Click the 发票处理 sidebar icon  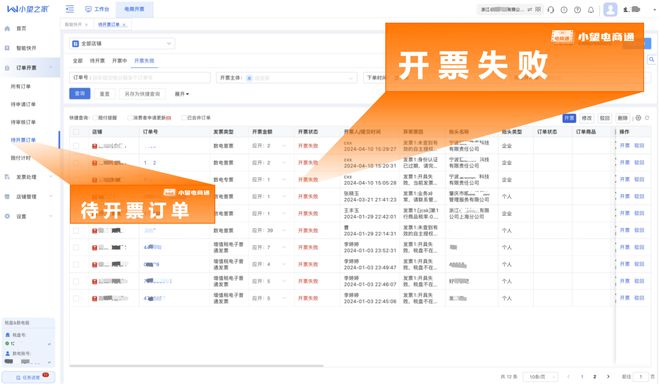click(7, 177)
